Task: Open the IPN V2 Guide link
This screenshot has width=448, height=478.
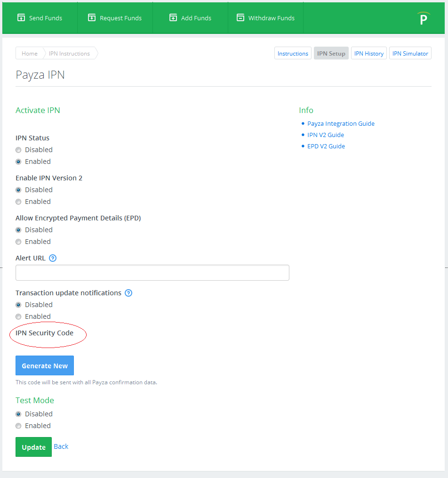Action: [x=326, y=135]
